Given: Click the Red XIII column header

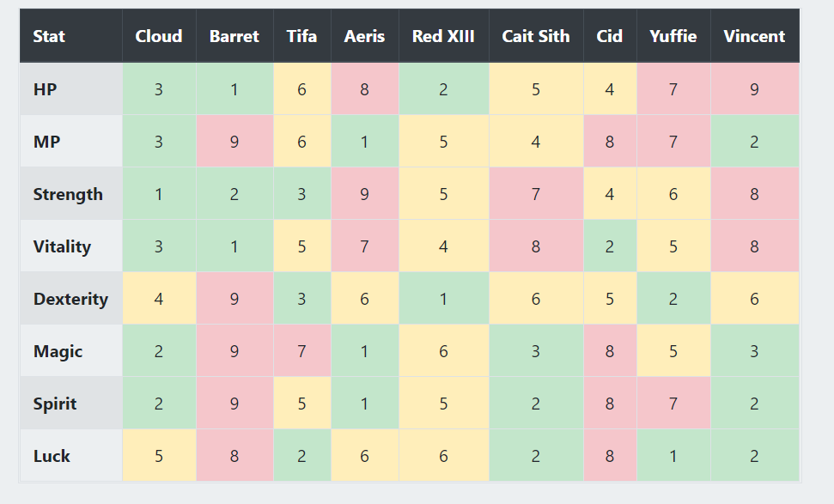Looking at the screenshot, I should point(443,36).
